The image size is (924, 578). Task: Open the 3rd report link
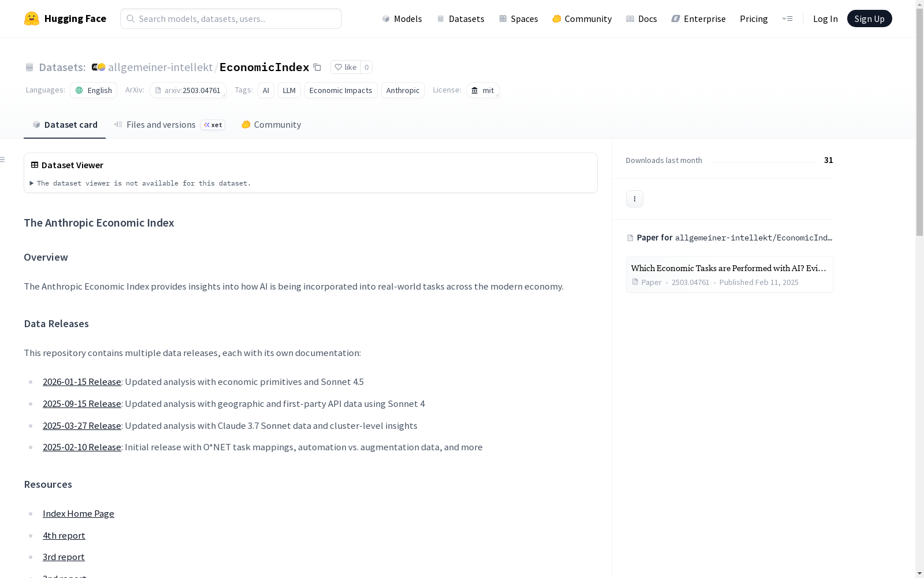click(64, 557)
